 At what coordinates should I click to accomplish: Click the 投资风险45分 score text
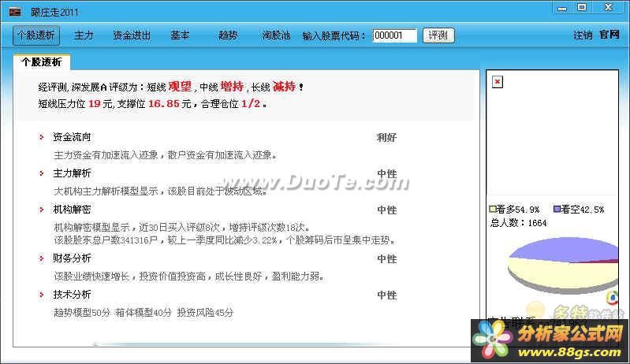coord(205,313)
